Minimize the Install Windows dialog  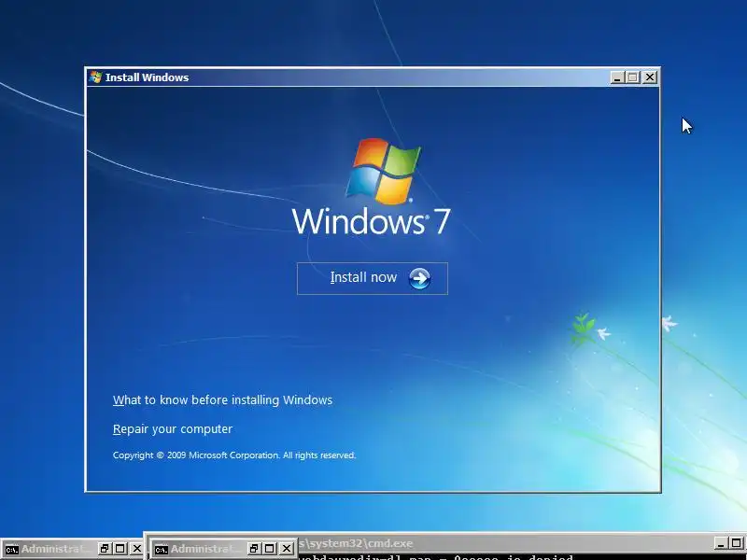[617, 77]
